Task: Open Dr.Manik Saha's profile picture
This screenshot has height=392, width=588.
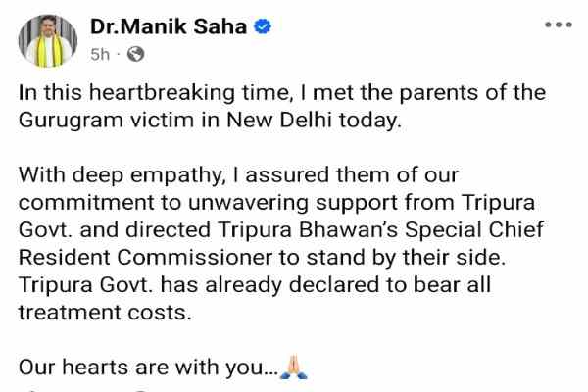Action: (43, 39)
